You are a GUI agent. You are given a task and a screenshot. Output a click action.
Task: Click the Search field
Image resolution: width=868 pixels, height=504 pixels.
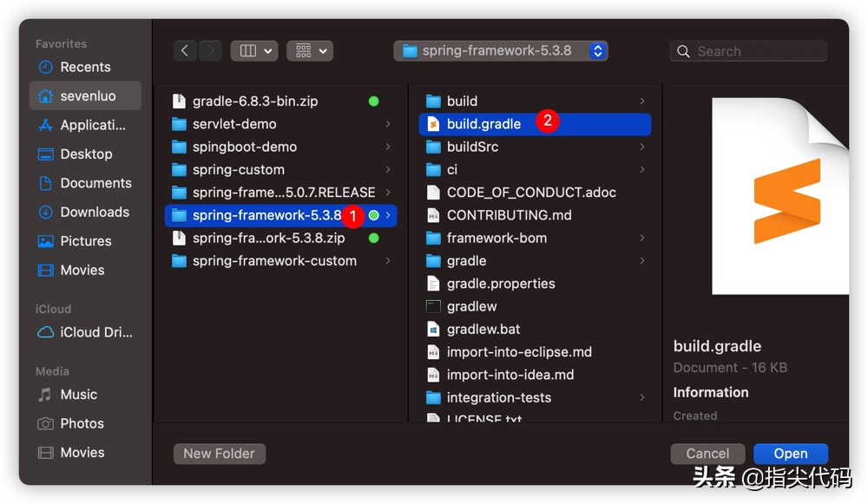pos(748,51)
